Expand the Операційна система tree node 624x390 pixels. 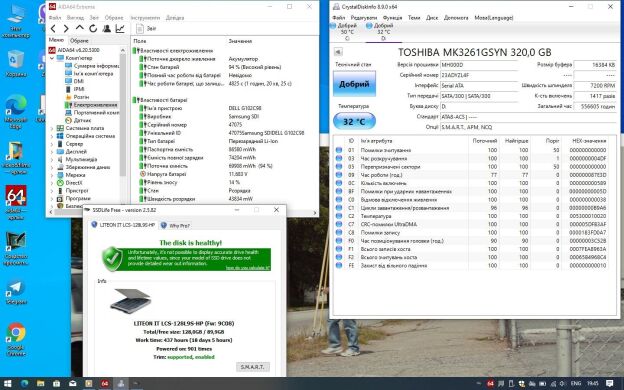[52, 136]
